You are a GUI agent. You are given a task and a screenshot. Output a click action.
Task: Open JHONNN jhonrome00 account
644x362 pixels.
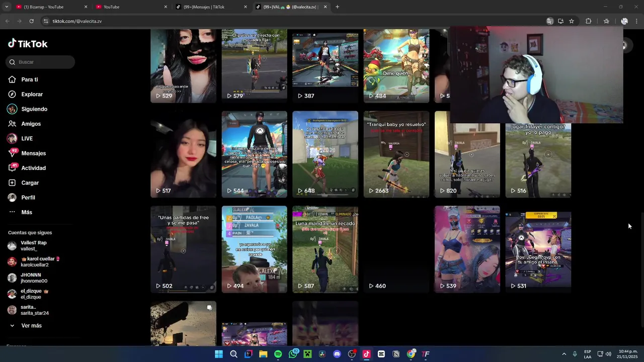click(34, 278)
